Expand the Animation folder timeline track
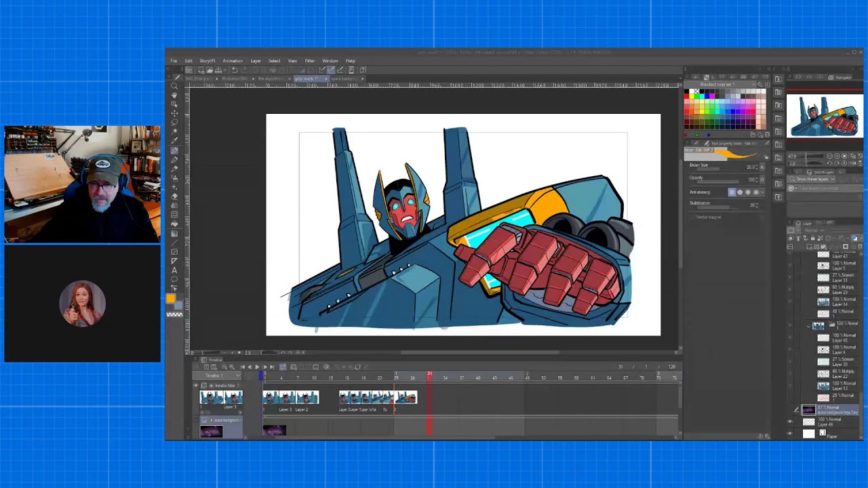The height and width of the screenshot is (488, 868). 212,385
